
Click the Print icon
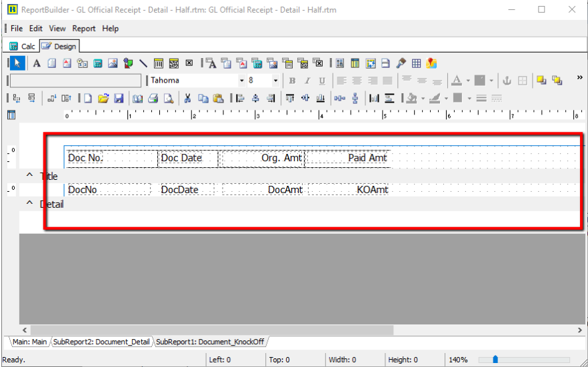point(153,98)
